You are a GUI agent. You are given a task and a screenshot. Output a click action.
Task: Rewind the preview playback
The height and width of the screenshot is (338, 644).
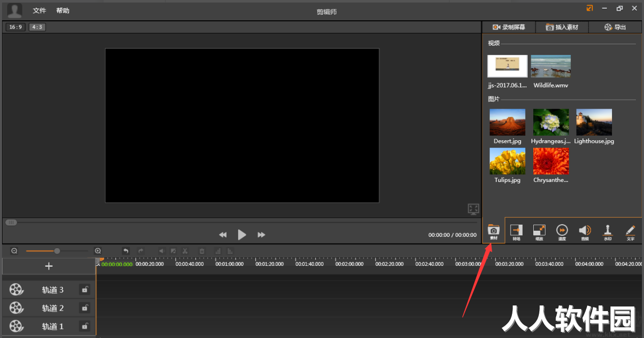pyautogui.click(x=222, y=235)
